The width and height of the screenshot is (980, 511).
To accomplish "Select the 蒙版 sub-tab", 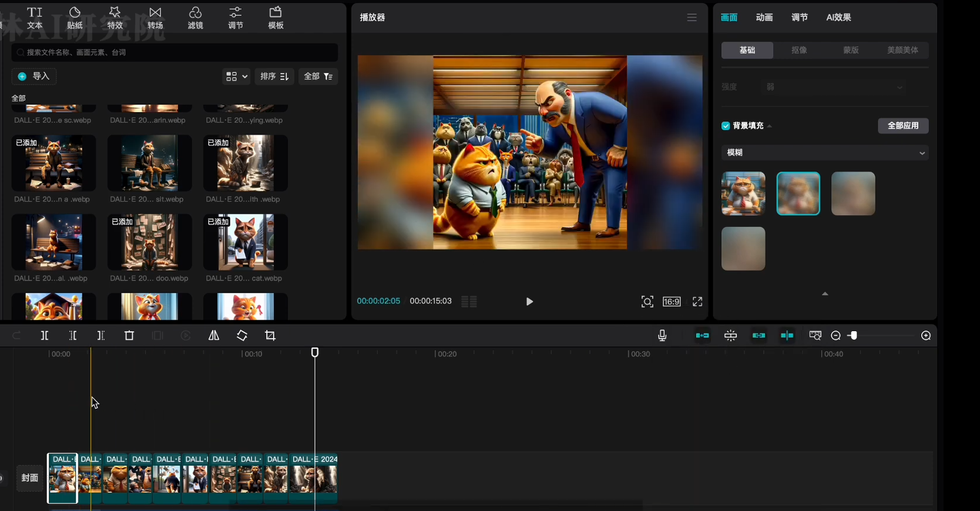I will [x=851, y=50].
